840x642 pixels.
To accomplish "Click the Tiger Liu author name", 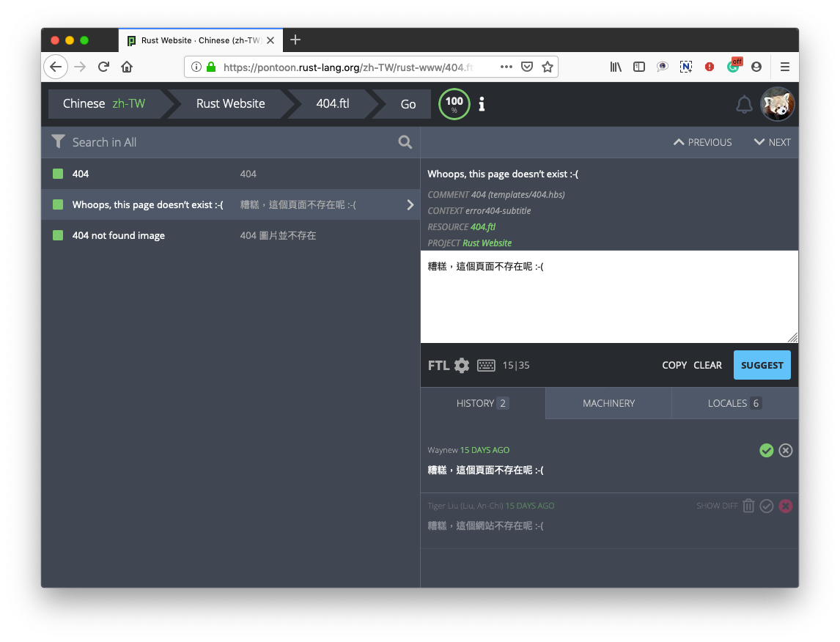I will [465, 506].
